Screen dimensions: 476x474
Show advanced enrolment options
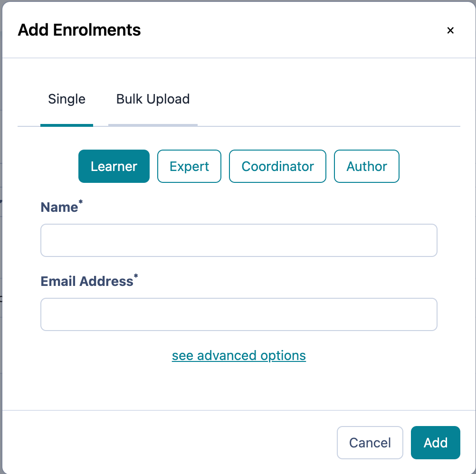click(x=238, y=355)
